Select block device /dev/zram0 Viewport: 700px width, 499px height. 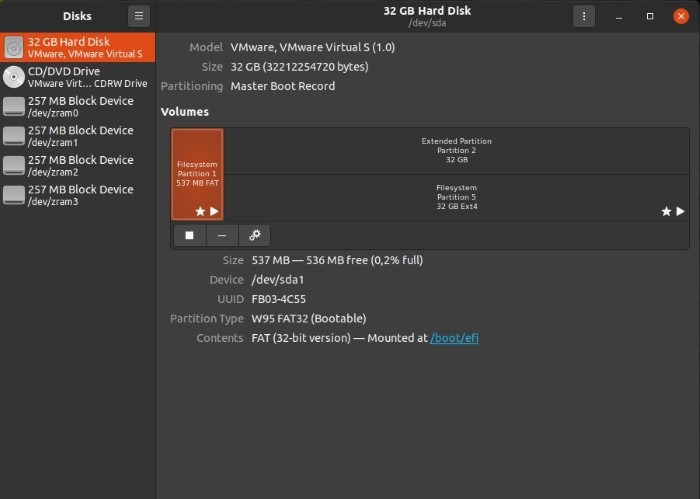tap(78, 106)
